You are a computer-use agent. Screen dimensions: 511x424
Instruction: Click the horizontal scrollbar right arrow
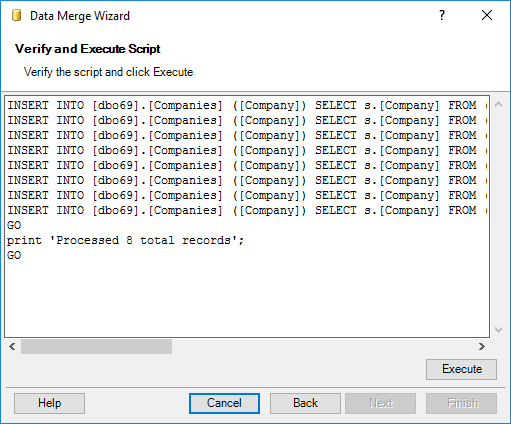482,347
